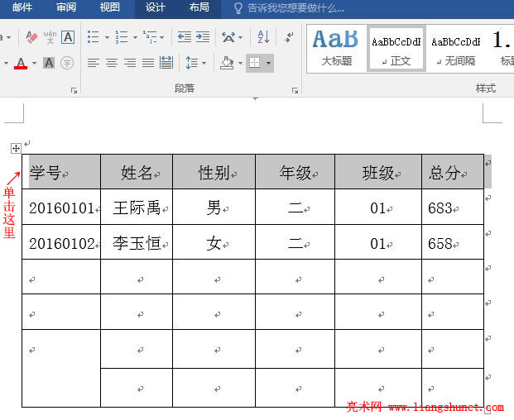Open the font dialog launcher

74,91
